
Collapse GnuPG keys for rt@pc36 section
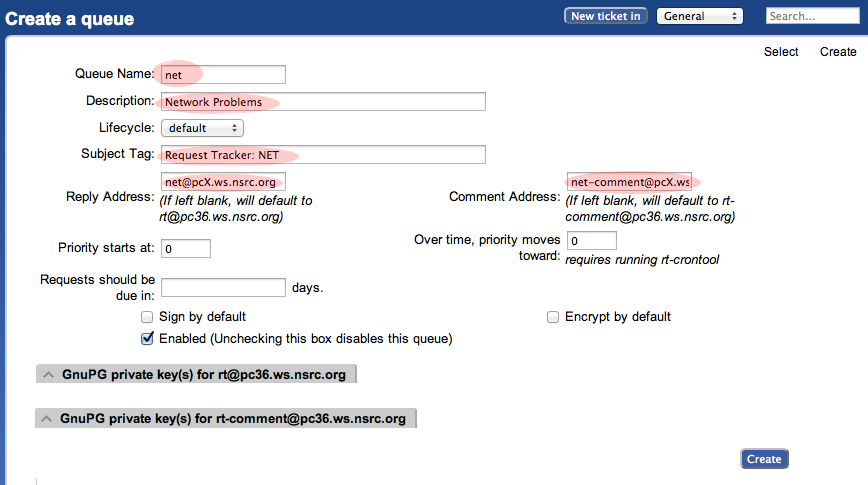point(48,375)
